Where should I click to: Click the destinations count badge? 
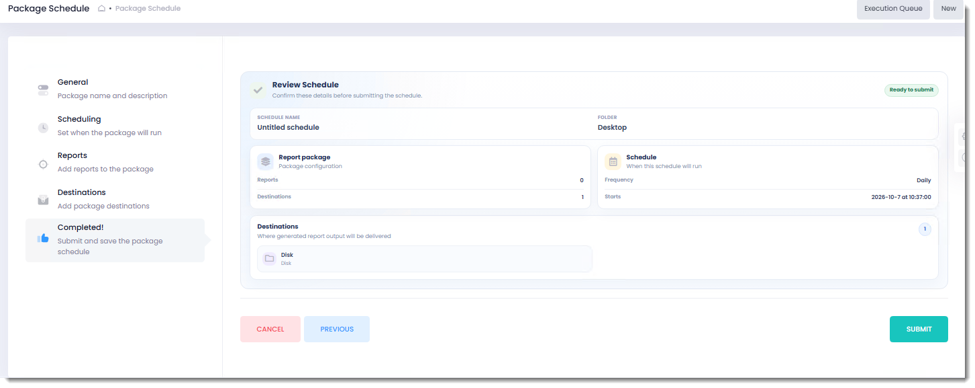tap(925, 229)
